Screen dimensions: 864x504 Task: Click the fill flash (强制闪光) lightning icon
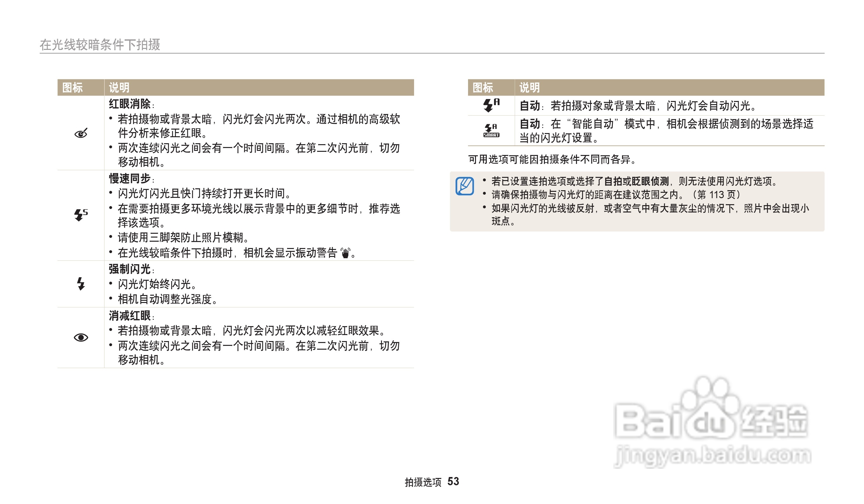[x=81, y=285]
